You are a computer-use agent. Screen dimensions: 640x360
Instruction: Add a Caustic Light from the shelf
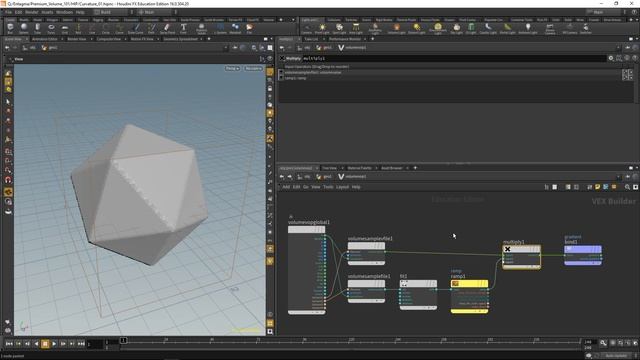[488, 29]
